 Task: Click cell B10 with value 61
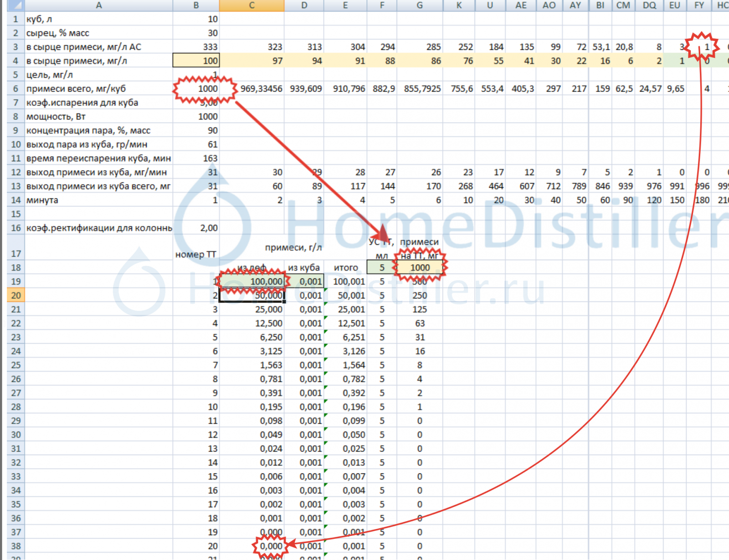point(196,144)
